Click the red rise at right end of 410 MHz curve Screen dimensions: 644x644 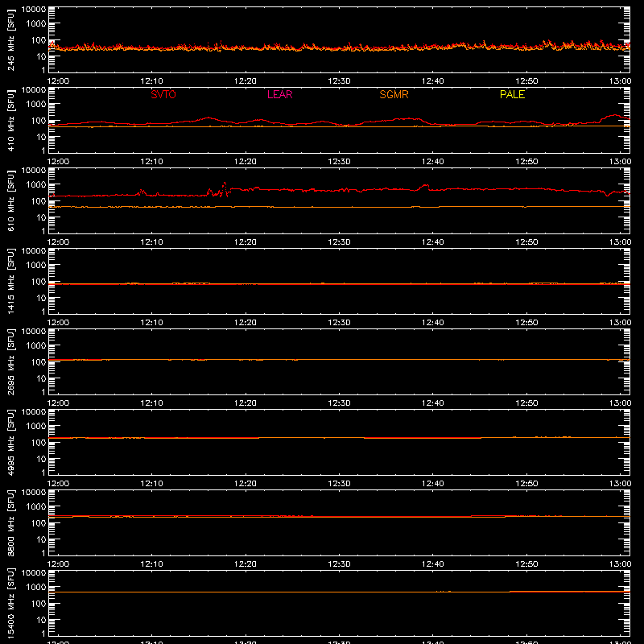pyautogui.click(x=614, y=117)
